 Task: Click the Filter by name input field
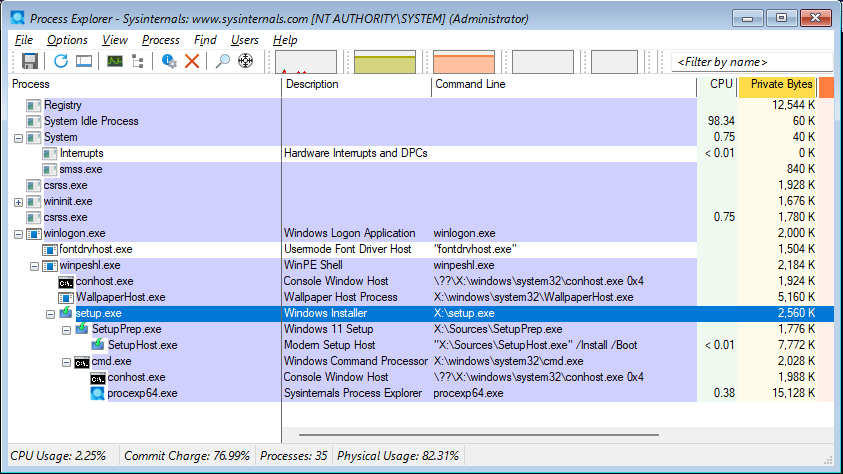pyautogui.click(x=752, y=62)
